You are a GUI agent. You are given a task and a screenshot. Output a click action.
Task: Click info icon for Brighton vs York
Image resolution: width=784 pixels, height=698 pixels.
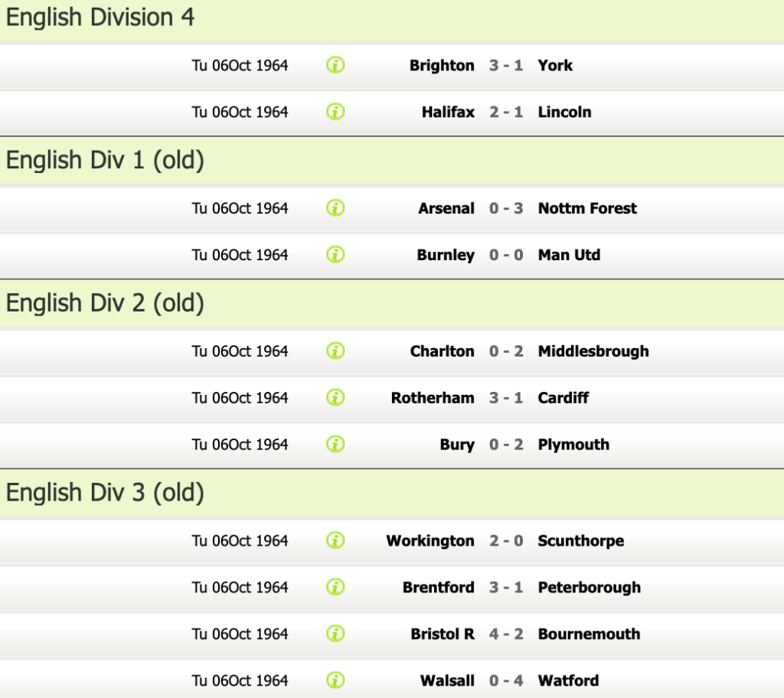(335, 65)
